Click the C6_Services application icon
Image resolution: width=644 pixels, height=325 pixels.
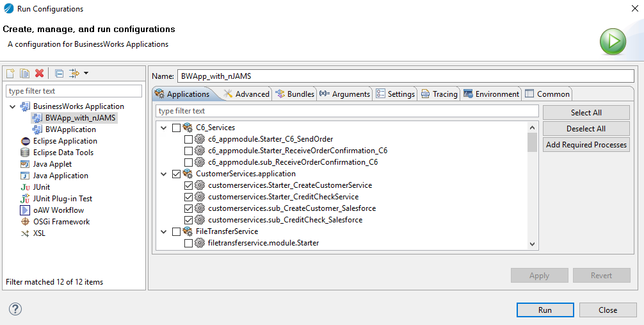tap(188, 128)
